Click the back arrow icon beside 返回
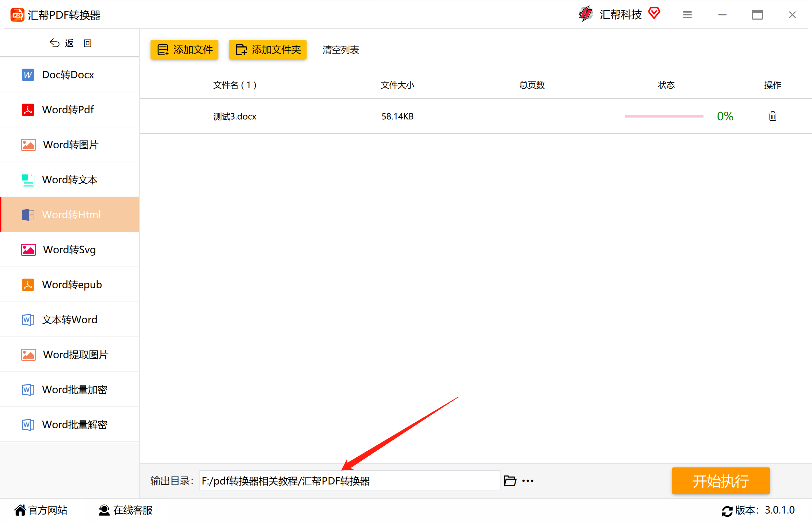This screenshot has height=522, width=812. point(55,43)
